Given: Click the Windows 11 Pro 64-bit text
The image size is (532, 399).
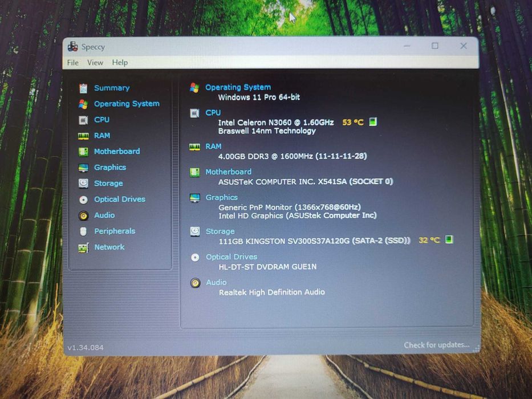Looking at the screenshot, I should point(259,97).
